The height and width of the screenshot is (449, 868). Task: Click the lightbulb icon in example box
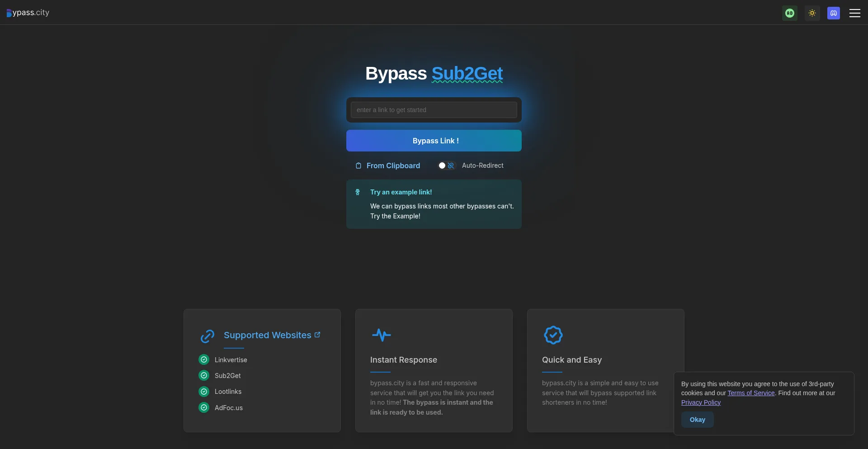tap(358, 192)
